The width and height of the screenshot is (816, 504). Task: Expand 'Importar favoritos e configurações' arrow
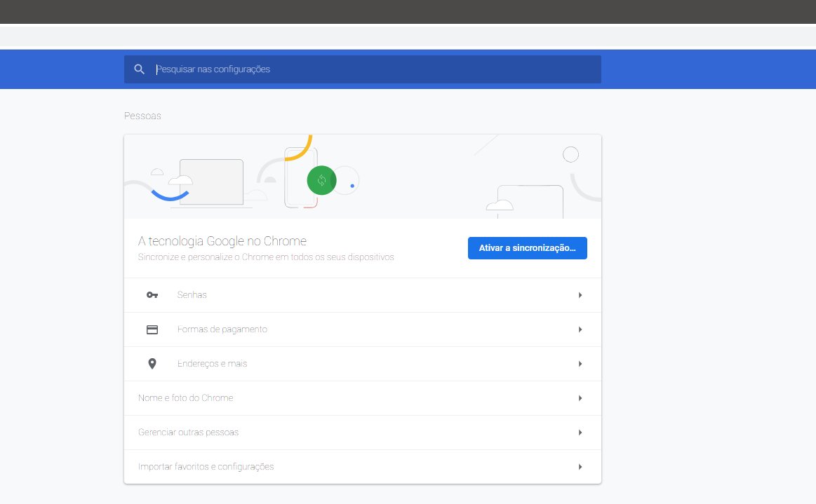[580, 467]
